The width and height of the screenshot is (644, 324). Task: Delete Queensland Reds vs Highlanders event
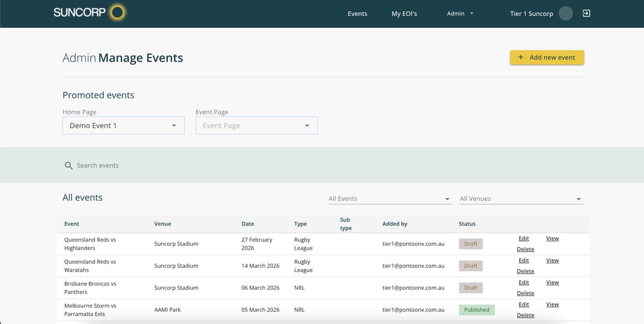[525, 249]
